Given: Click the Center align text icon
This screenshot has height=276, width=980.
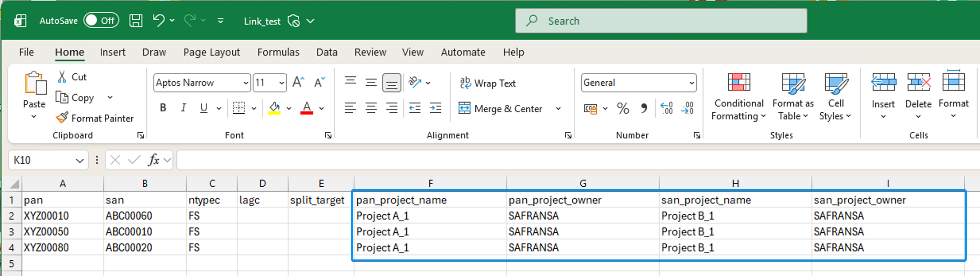Looking at the screenshot, I should (371, 108).
